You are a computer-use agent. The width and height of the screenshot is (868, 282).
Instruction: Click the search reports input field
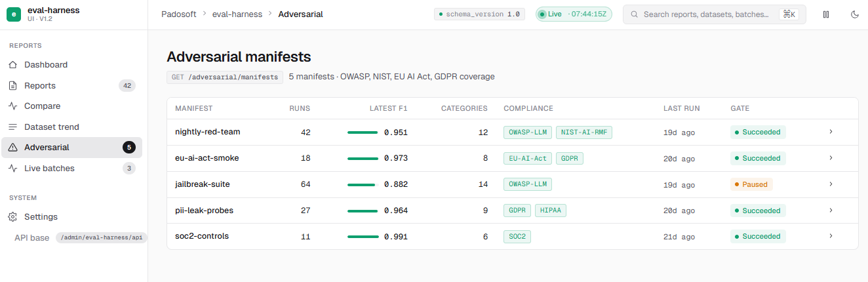(714, 14)
